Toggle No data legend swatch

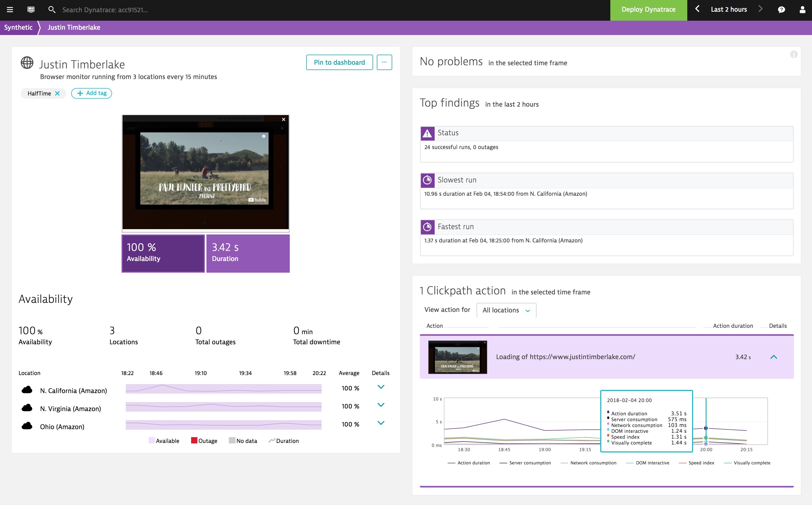pyautogui.click(x=232, y=441)
